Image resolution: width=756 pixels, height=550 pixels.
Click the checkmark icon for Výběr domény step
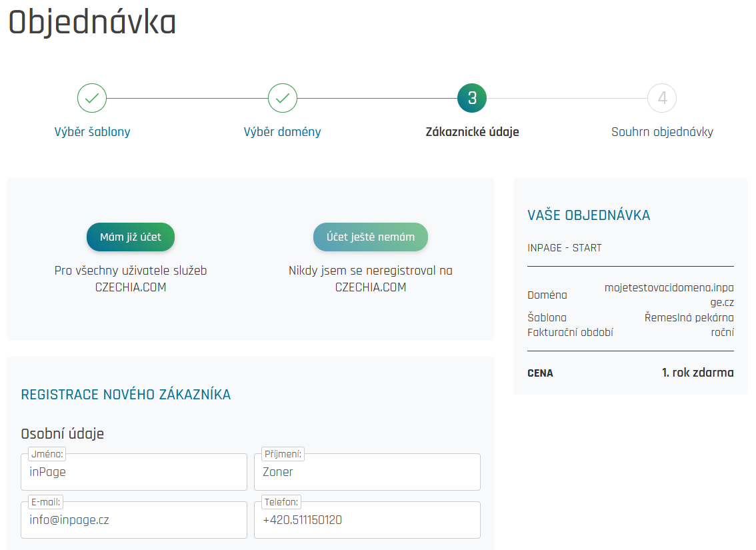(x=282, y=98)
